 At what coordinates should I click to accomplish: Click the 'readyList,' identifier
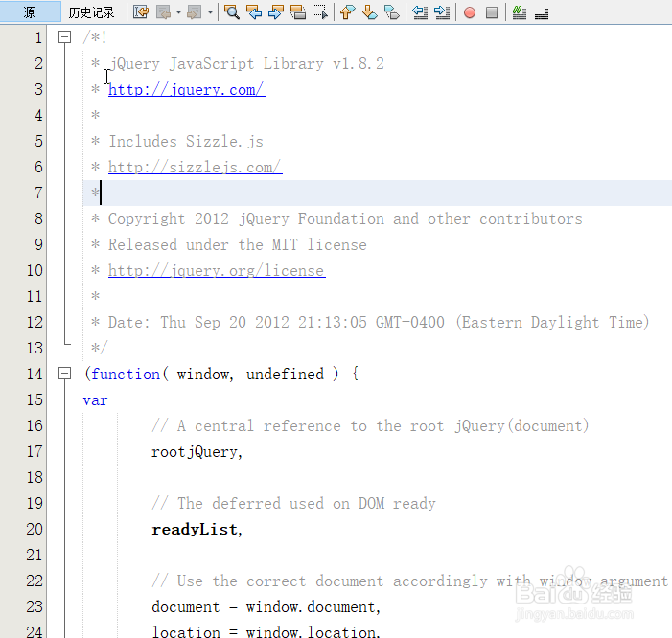click(x=197, y=529)
